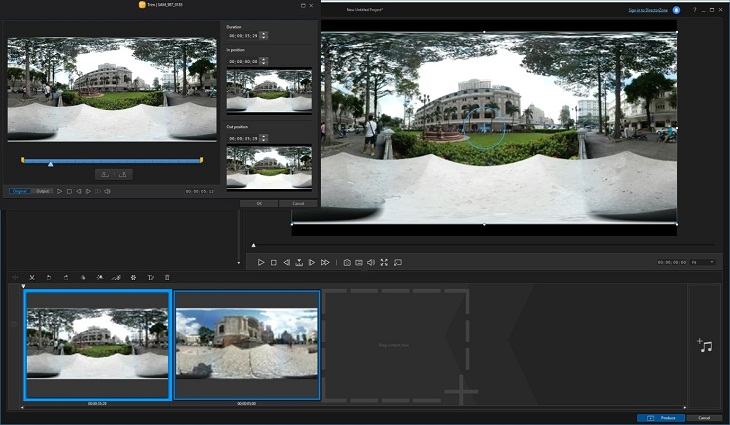Click the In position thumbnail preview

269,91
